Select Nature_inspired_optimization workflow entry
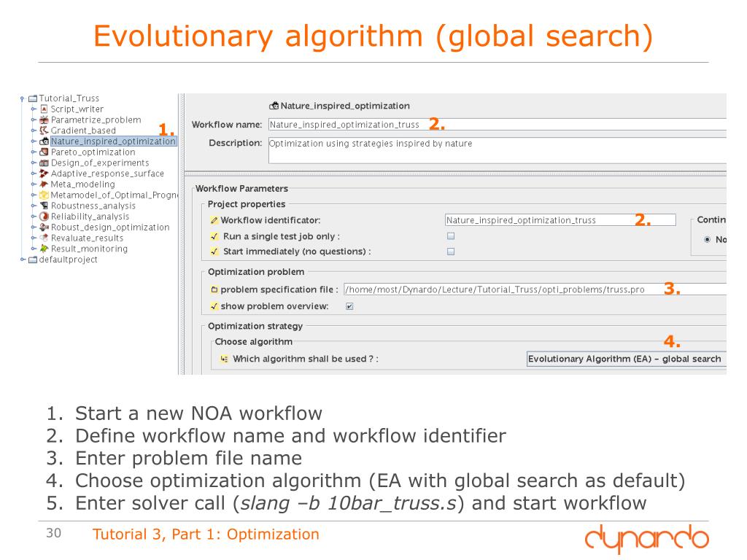 (113, 141)
